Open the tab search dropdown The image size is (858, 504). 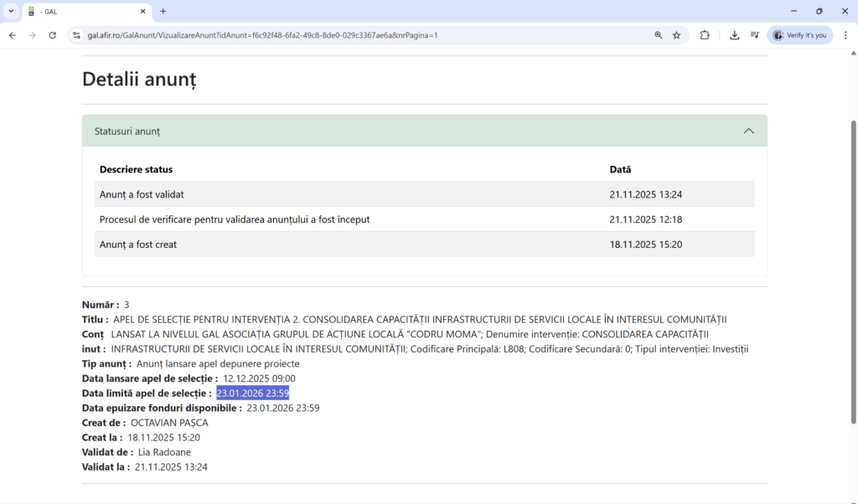click(11, 11)
